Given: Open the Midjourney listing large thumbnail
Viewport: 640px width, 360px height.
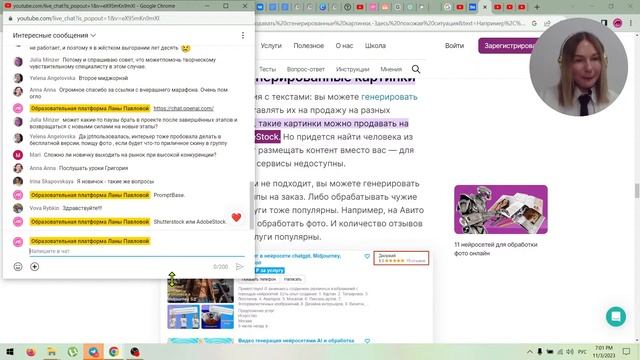Looking at the screenshot, I should [x=200, y=291].
